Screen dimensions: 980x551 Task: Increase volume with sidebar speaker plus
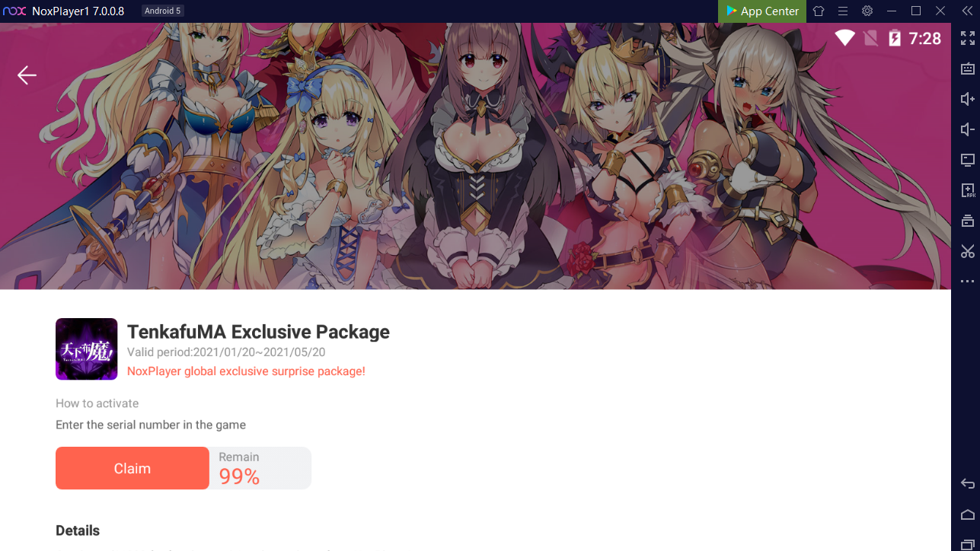coord(968,99)
